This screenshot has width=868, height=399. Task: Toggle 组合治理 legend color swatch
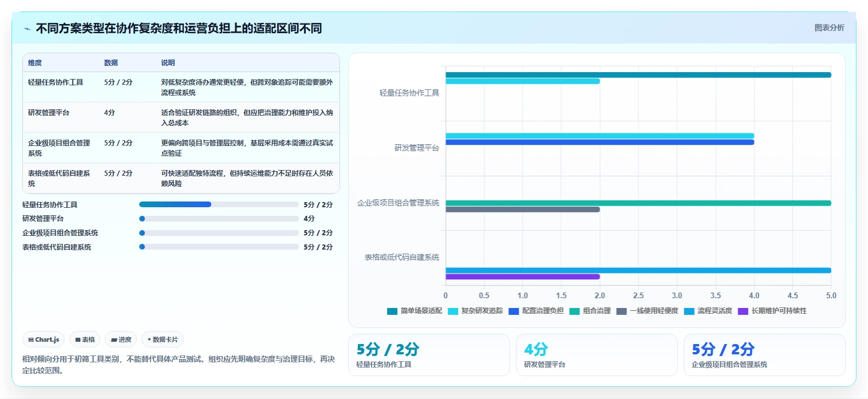point(574,311)
